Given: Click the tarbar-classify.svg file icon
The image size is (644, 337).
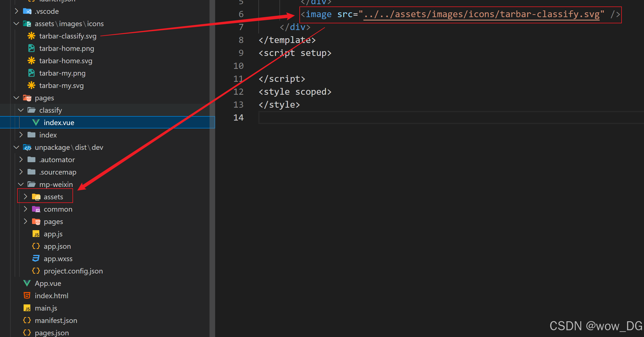Looking at the screenshot, I should (x=31, y=36).
